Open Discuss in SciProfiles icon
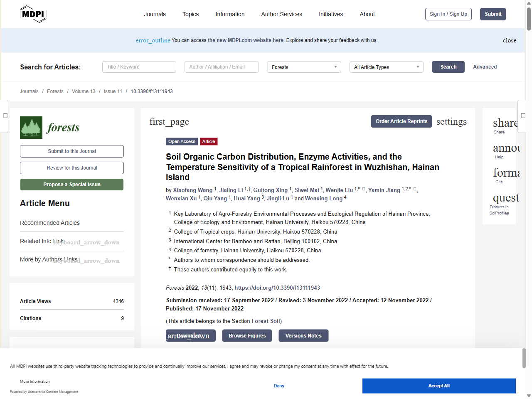Viewport: 532px width, 399px height. [x=505, y=198]
